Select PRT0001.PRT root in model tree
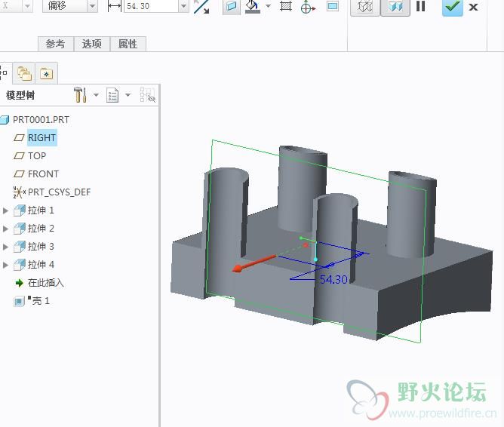 pos(41,119)
